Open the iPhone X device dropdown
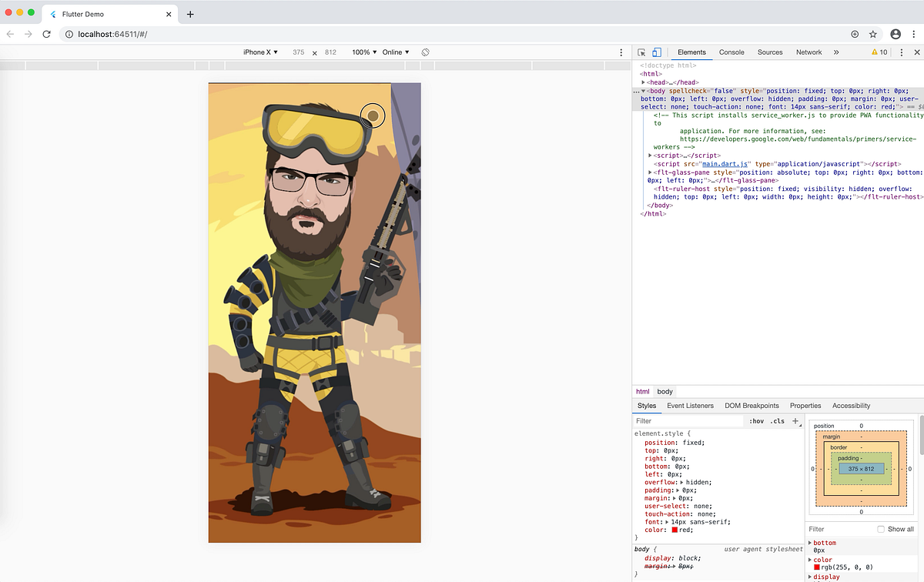The width and height of the screenshot is (924, 582). click(260, 52)
